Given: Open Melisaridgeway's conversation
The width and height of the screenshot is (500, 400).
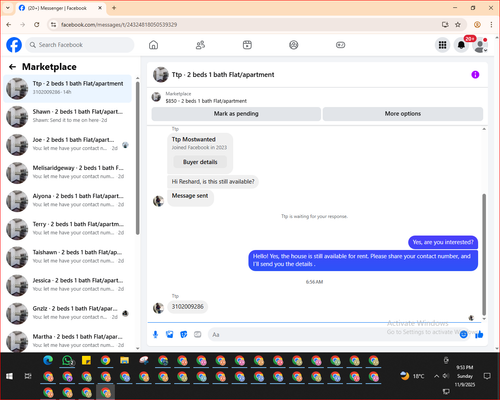Looking at the screenshot, I should pos(68,173).
